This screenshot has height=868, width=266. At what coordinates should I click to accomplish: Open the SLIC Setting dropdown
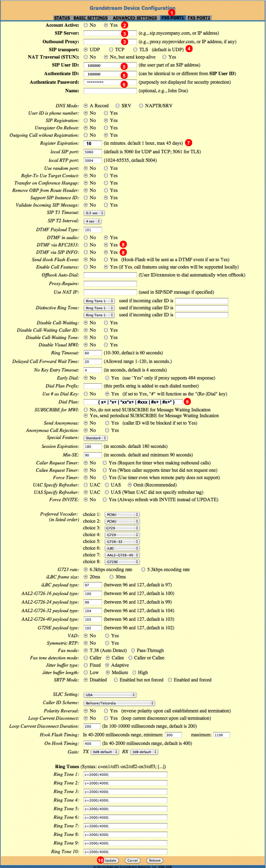click(110, 695)
